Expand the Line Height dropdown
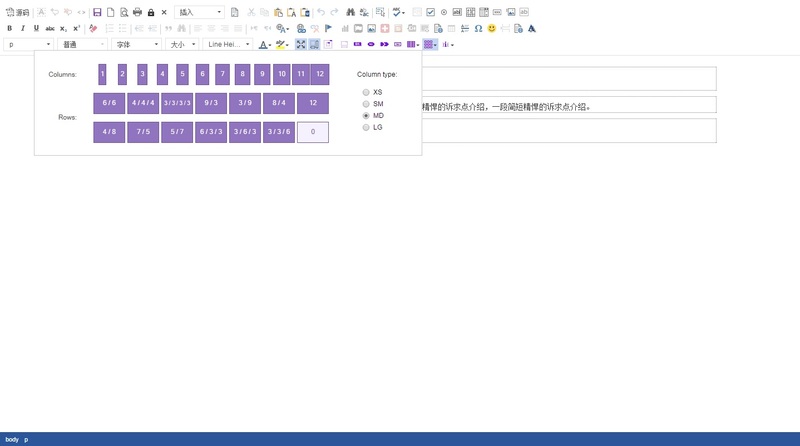This screenshot has width=800, height=446. point(228,44)
